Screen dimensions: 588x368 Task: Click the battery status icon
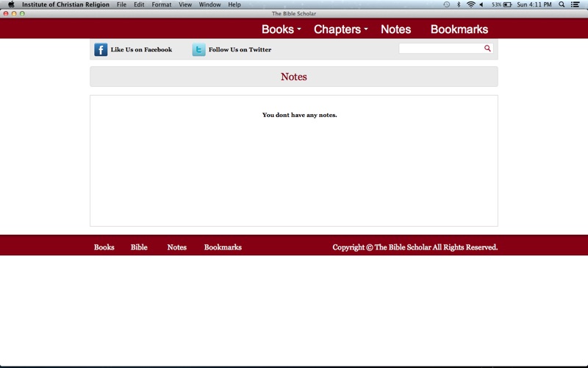507,4
